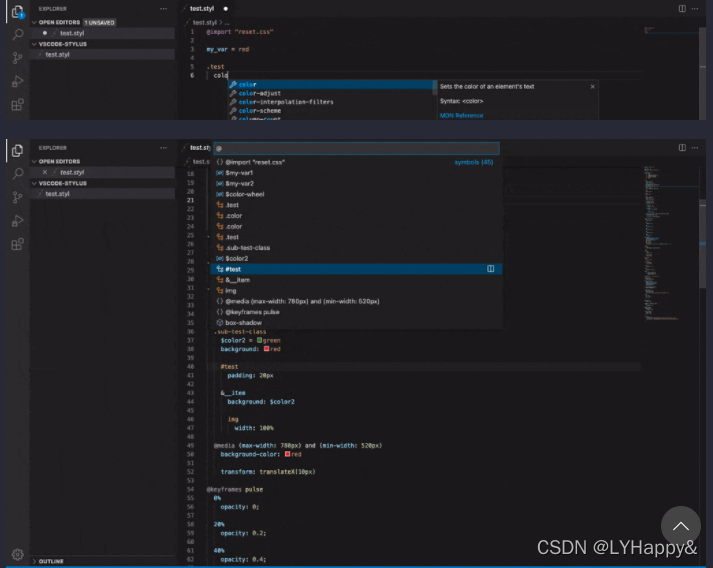Open Search icon in the top window
The image size is (713, 568).
(x=17, y=35)
